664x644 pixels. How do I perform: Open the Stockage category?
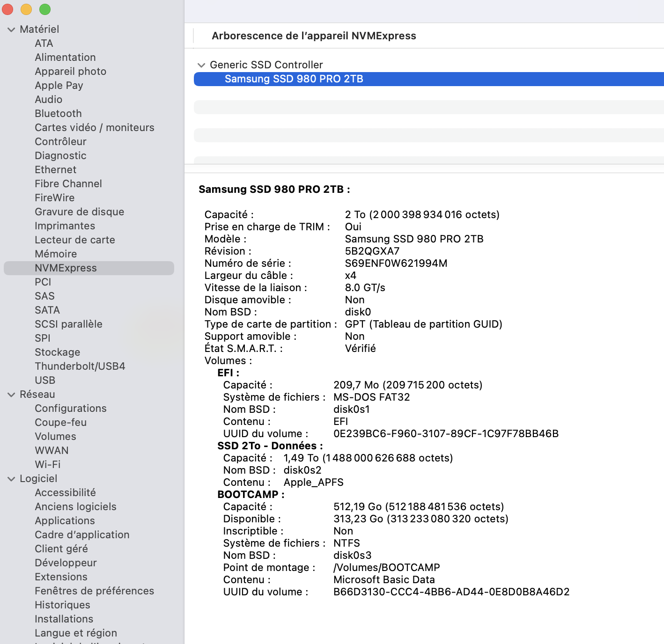click(57, 352)
